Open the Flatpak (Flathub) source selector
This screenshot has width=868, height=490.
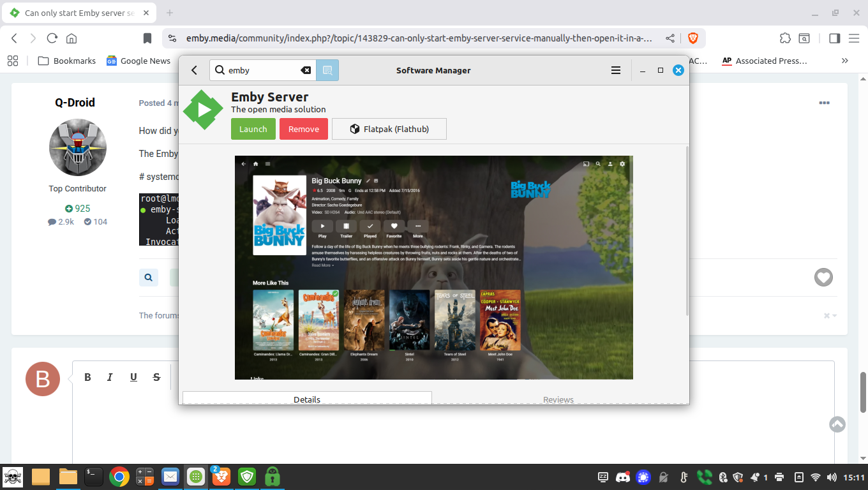click(x=389, y=129)
